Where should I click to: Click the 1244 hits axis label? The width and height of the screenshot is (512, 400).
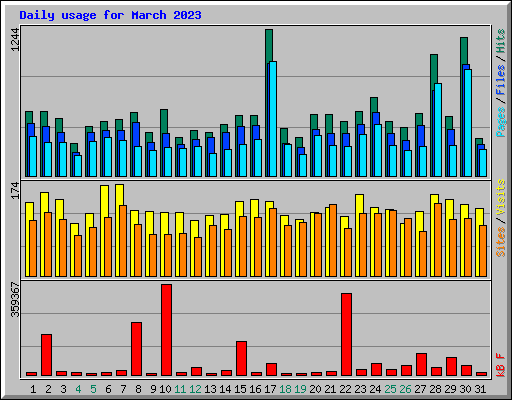click(15, 40)
